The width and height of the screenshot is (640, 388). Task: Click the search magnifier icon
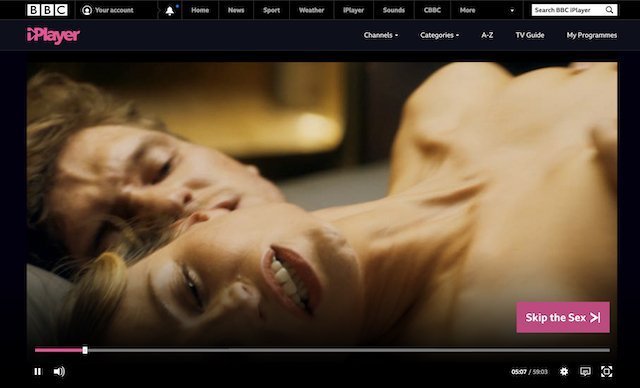click(609, 10)
